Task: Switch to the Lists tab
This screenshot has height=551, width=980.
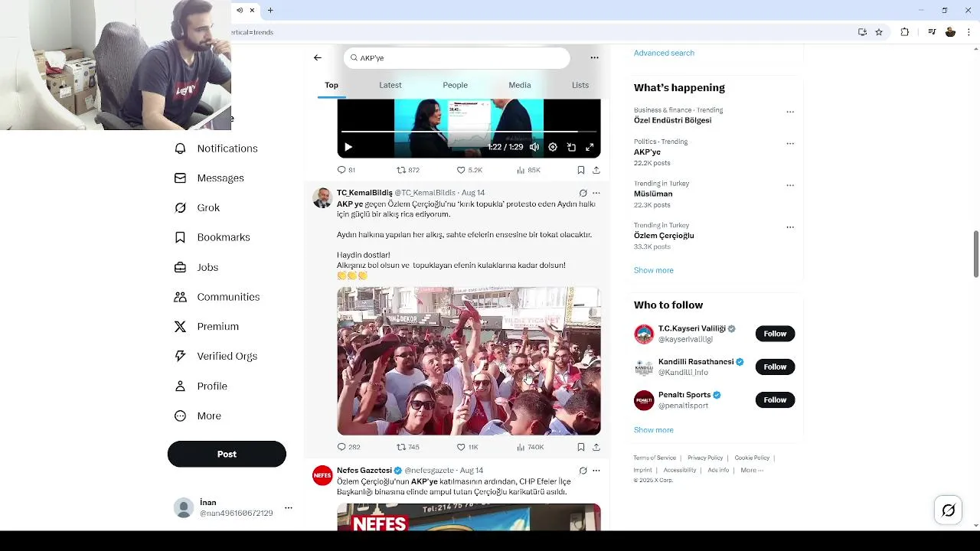Action: [580, 85]
